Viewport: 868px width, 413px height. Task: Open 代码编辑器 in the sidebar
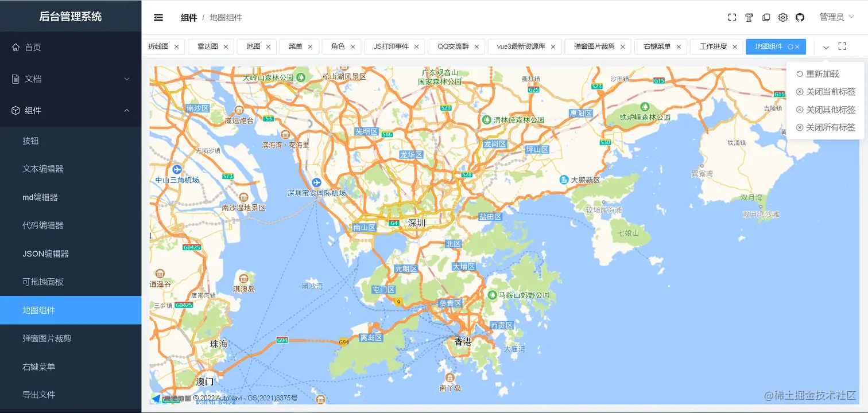tap(43, 225)
